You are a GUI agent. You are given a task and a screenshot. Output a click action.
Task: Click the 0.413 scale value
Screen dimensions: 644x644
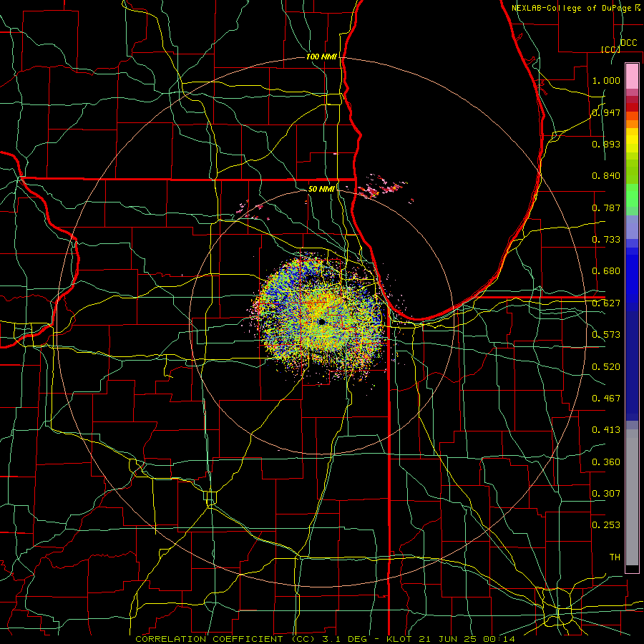coord(606,430)
